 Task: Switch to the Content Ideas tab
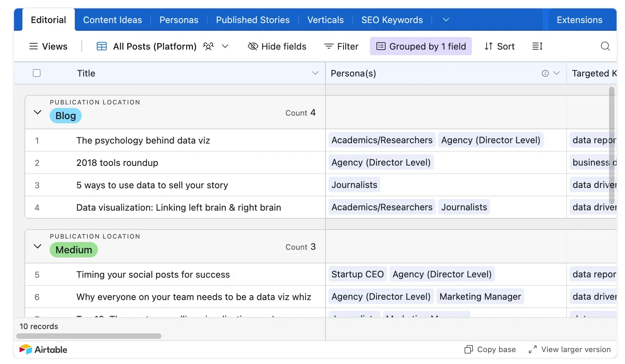click(113, 20)
